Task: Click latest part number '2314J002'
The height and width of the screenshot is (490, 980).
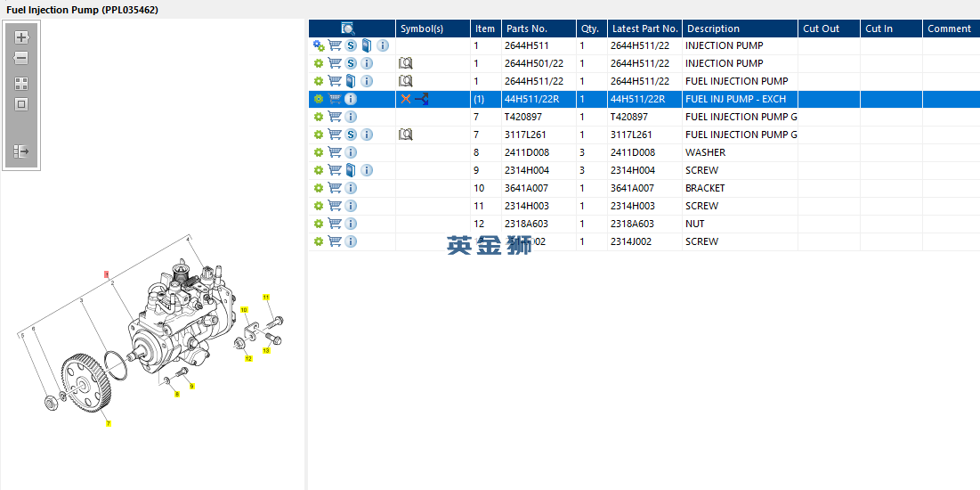Action: click(x=645, y=241)
